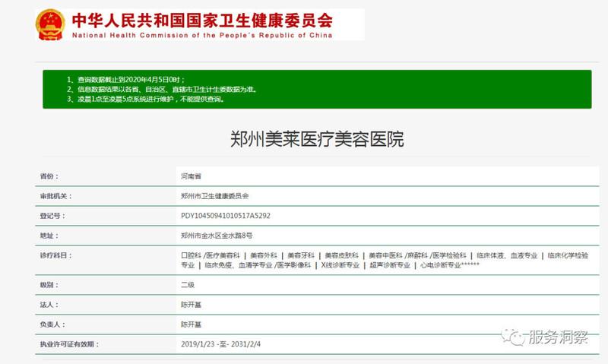Screen dimensions: 608x364
Task: Click the third notice line about system maintenance
Action: [144, 99]
